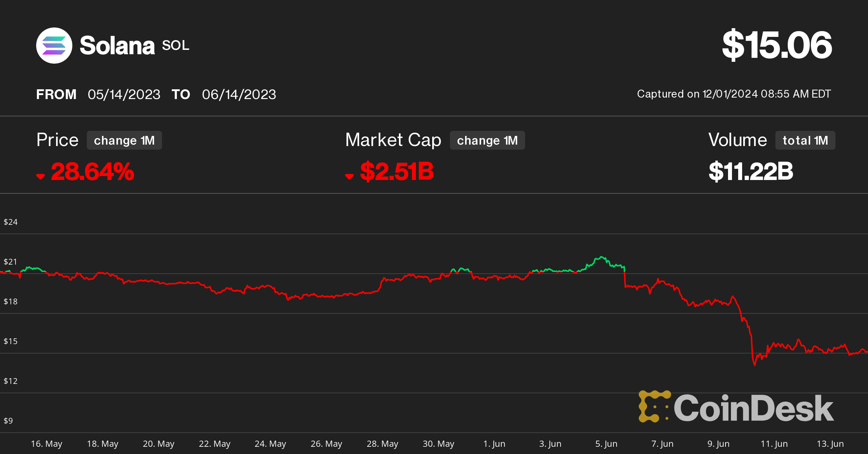
Task: Click the '7. Jun' x-axis label
Action: click(663, 444)
